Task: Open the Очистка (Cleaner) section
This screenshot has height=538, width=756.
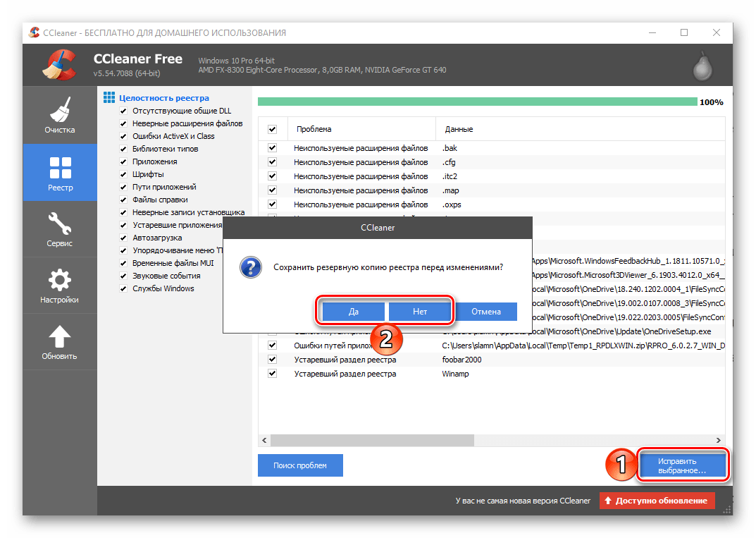Action: tap(60, 116)
